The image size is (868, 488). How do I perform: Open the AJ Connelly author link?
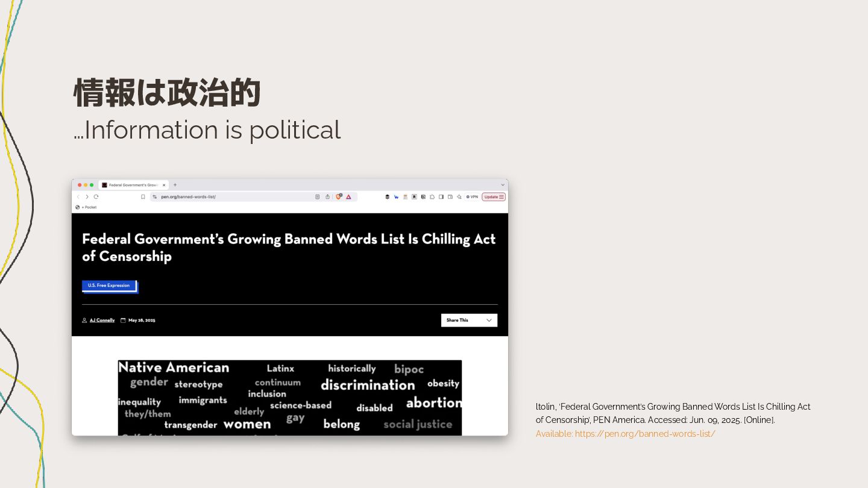point(102,321)
